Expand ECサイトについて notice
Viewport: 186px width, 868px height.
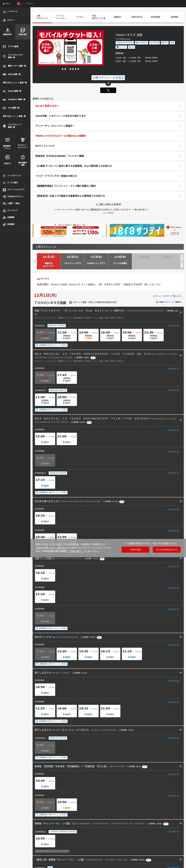(108, 146)
